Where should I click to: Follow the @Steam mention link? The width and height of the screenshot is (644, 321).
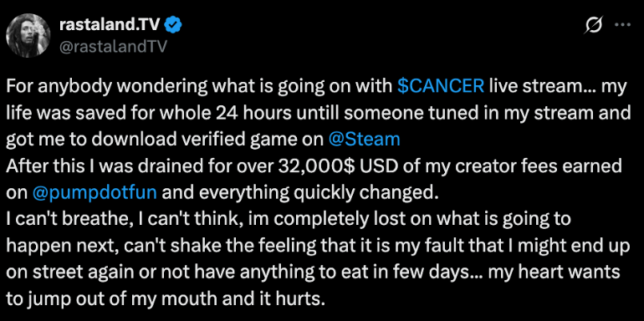click(365, 140)
